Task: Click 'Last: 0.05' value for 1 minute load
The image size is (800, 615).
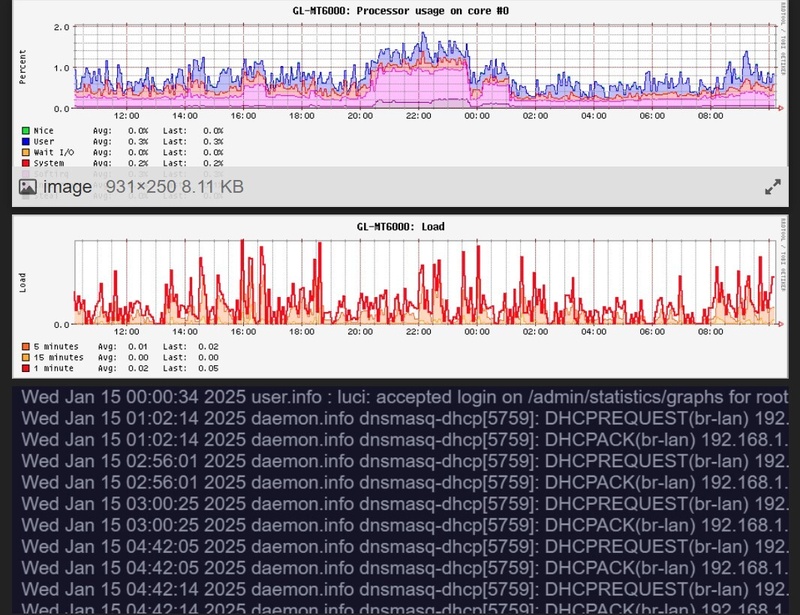Action: [191, 368]
